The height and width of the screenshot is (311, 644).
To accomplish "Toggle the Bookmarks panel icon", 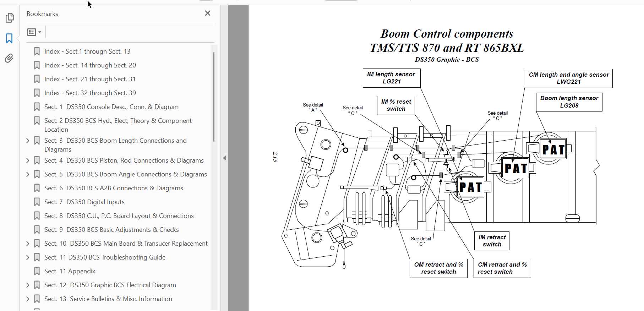I will click(x=10, y=38).
